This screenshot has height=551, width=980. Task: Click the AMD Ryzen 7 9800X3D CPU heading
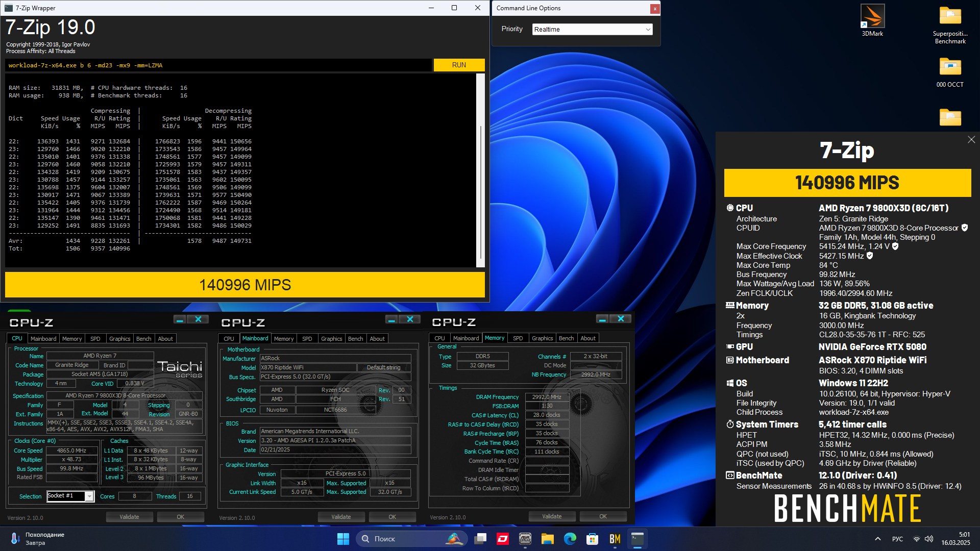click(x=884, y=208)
